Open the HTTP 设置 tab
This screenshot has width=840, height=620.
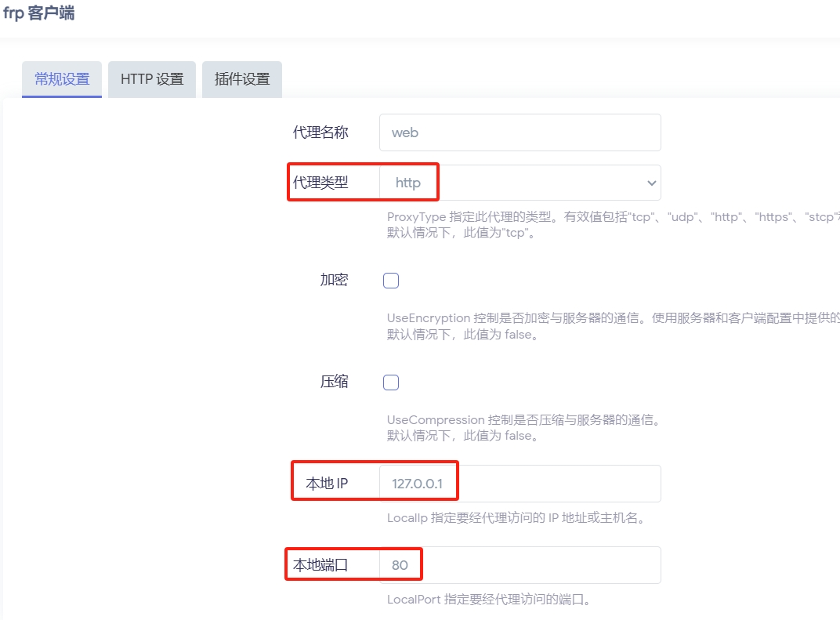point(152,79)
